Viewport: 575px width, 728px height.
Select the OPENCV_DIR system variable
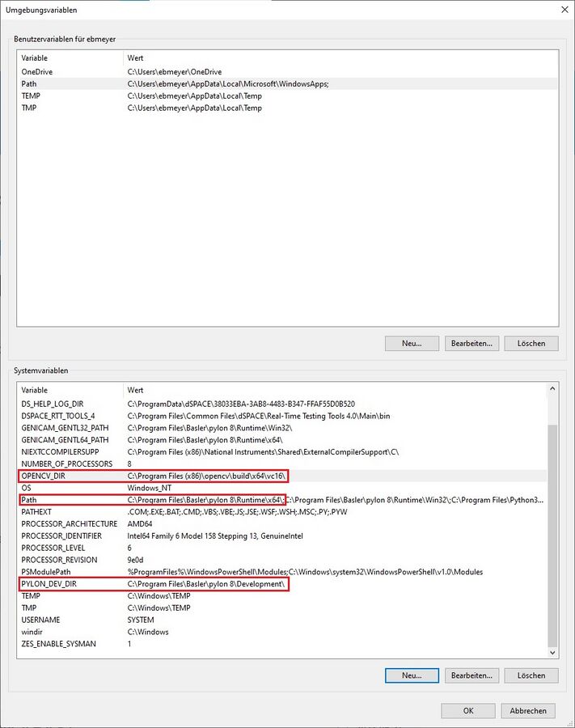[45, 476]
